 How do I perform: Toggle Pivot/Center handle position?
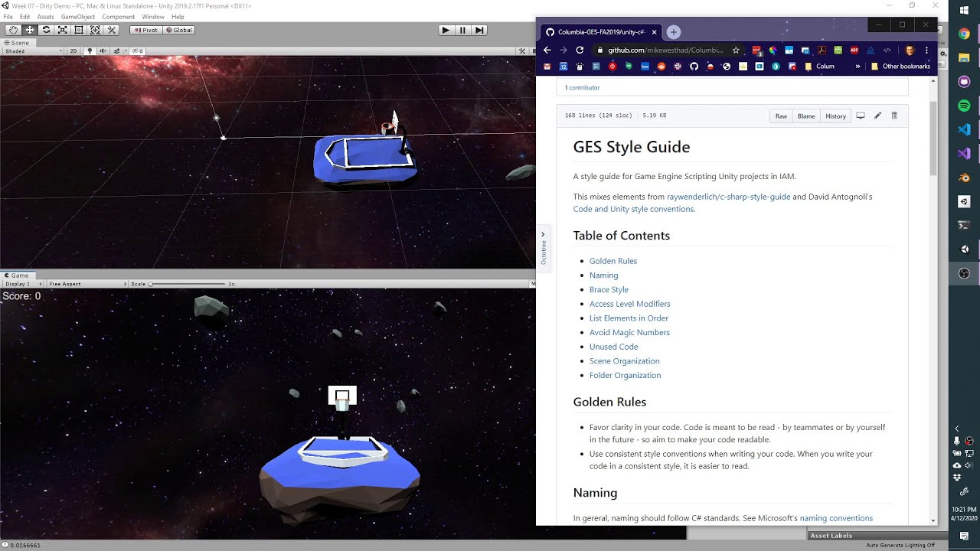point(145,30)
